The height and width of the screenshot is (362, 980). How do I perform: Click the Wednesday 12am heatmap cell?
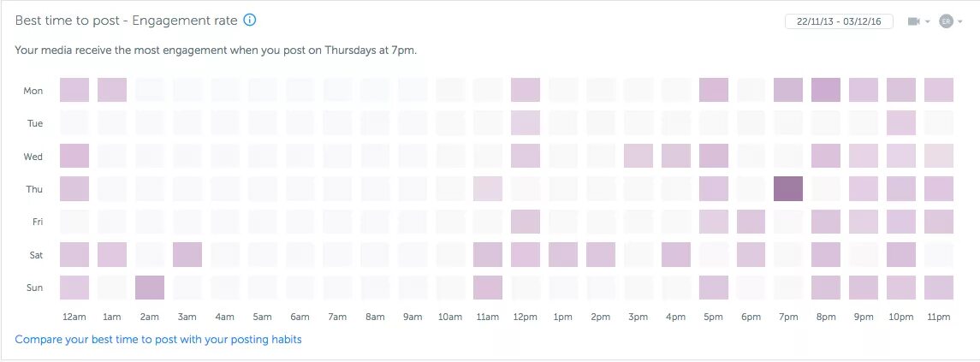tap(74, 156)
